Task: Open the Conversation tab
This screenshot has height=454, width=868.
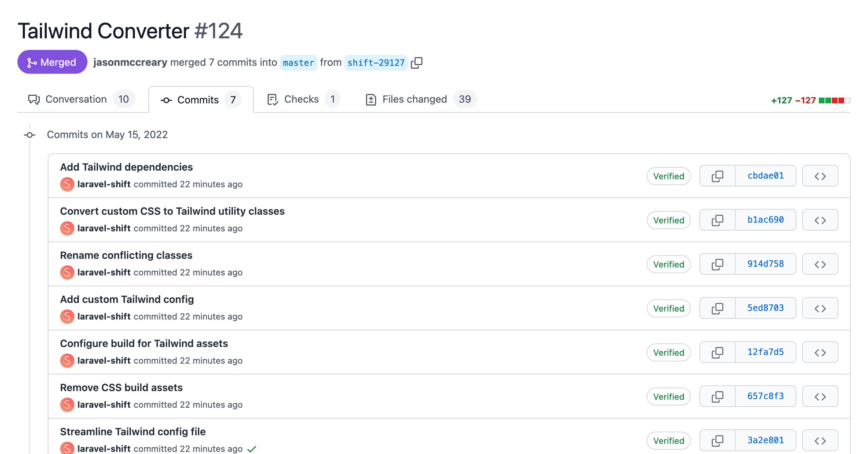Action: pos(81,99)
